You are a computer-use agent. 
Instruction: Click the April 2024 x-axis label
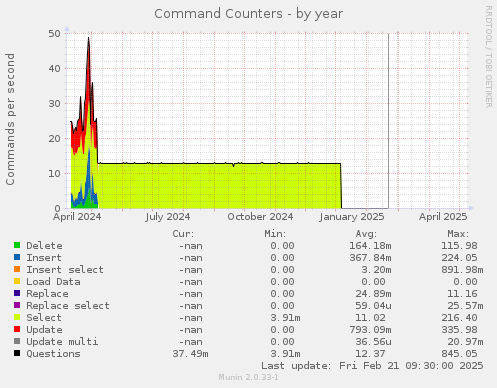click(x=77, y=217)
